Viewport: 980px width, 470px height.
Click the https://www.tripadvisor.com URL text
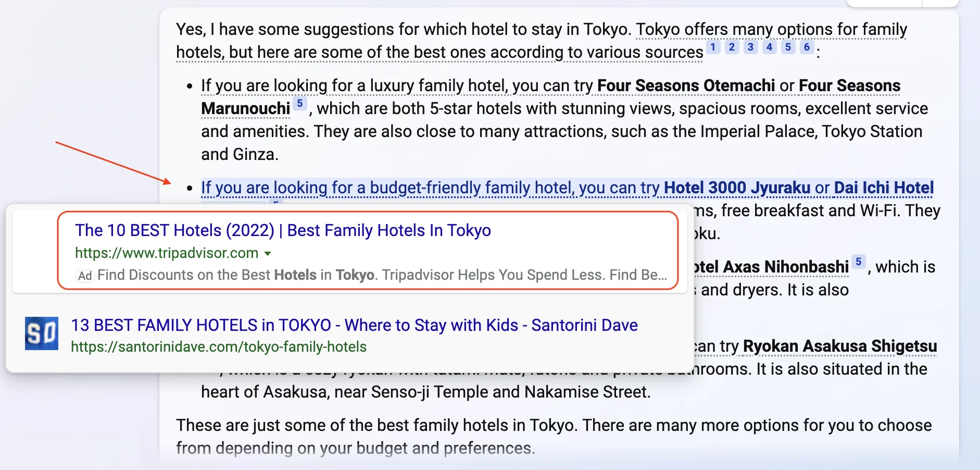coord(167,253)
